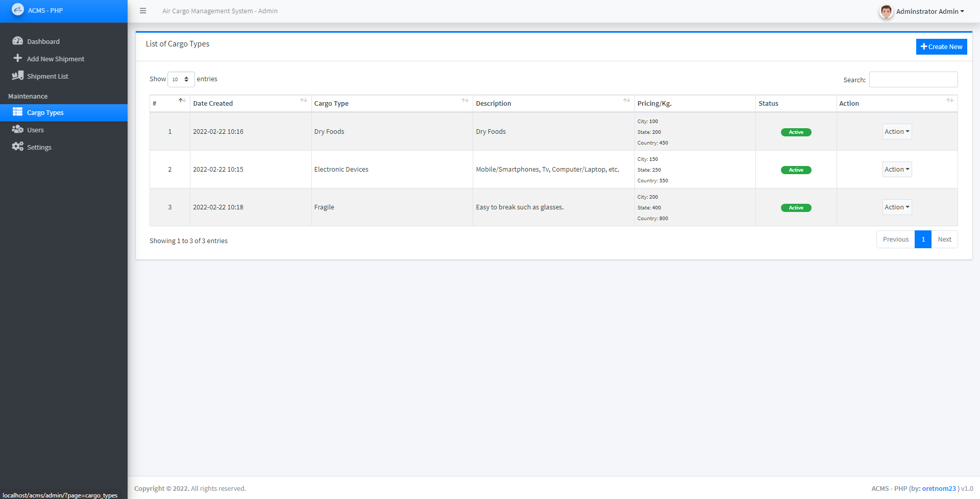Sort by Action column header
Viewport: 980px width, 499px height.
[x=897, y=103]
